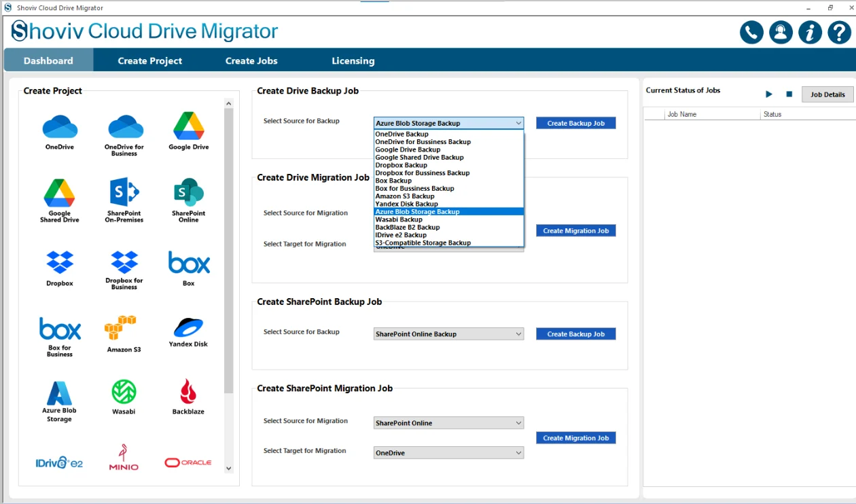Open the SharePoint Online migration source dropdown
Image resolution: width=856 pixels, height=504 pixels.
tap(449, 422)
